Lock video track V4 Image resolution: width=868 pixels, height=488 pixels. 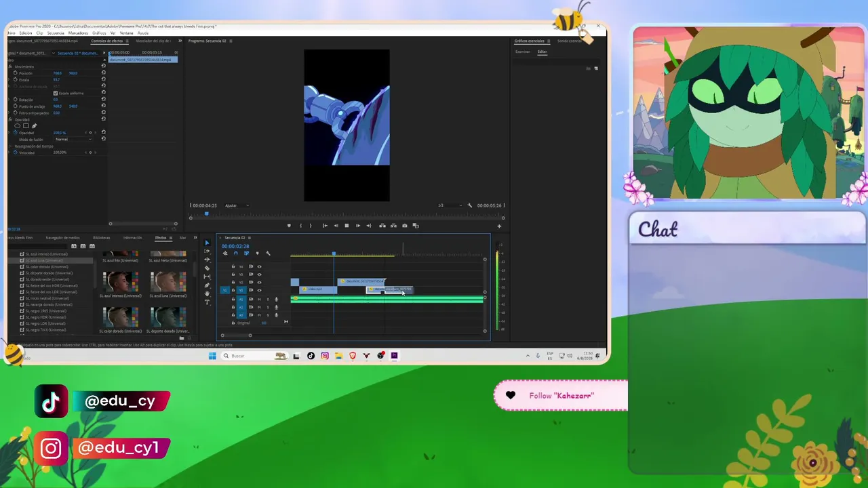pyautogui.click(x=233, y=266)
